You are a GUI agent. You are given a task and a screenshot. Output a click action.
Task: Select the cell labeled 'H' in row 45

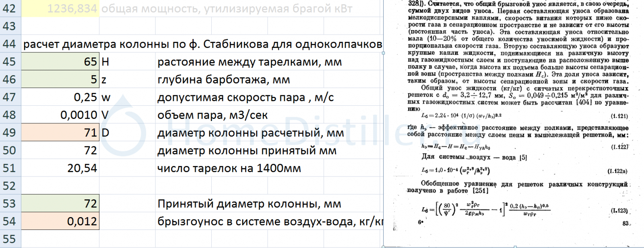point(127,61)
